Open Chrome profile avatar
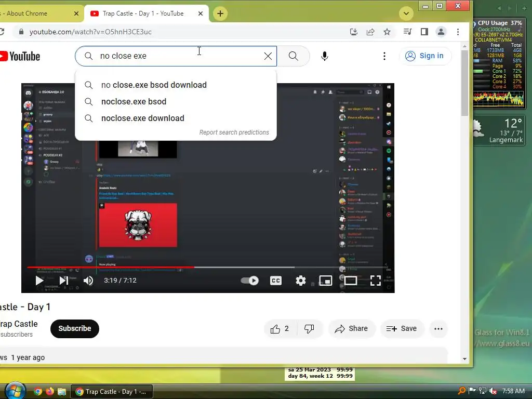This screenshot has height=399, width=532. pos(441,32)
